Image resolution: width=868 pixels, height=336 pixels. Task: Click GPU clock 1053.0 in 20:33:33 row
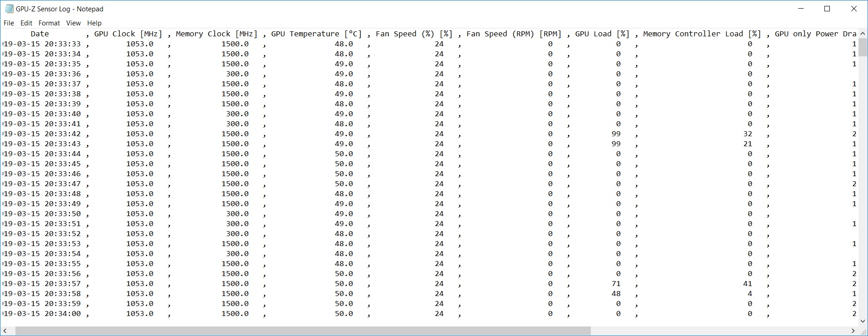[140, 44]
